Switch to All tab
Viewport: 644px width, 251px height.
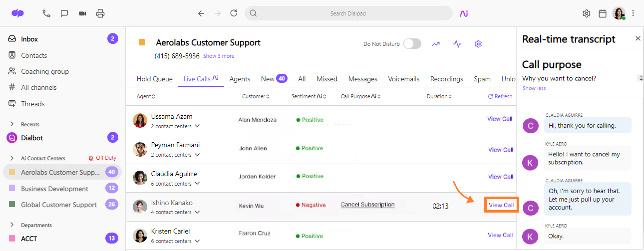[302, 79]
